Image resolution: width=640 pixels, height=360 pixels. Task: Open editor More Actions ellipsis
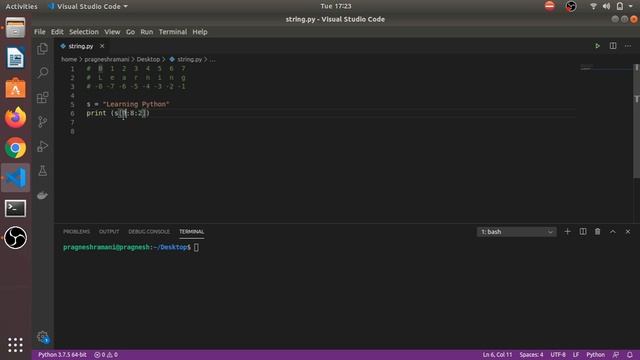tap(628, 46)
